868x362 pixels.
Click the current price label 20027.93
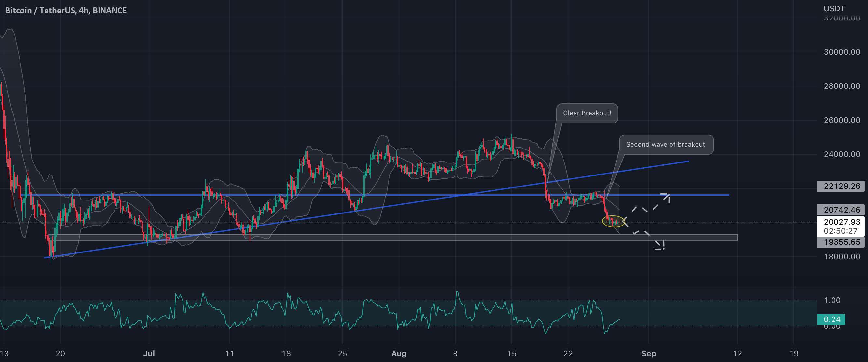[x=841, y=222]
